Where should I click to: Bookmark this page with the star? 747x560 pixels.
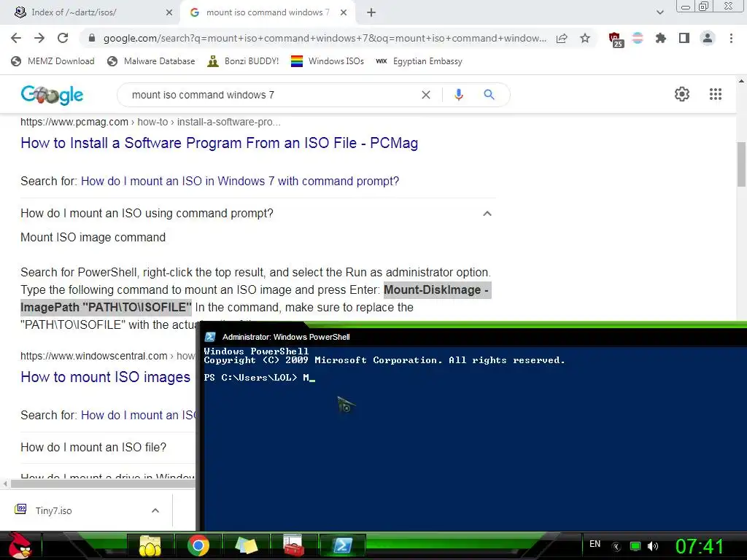click(585, 38)
